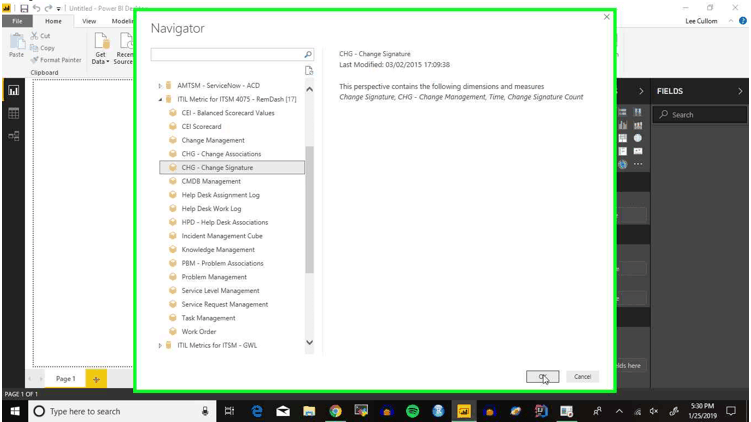
Task: Select Work Order item
Action: pos(199,331)
